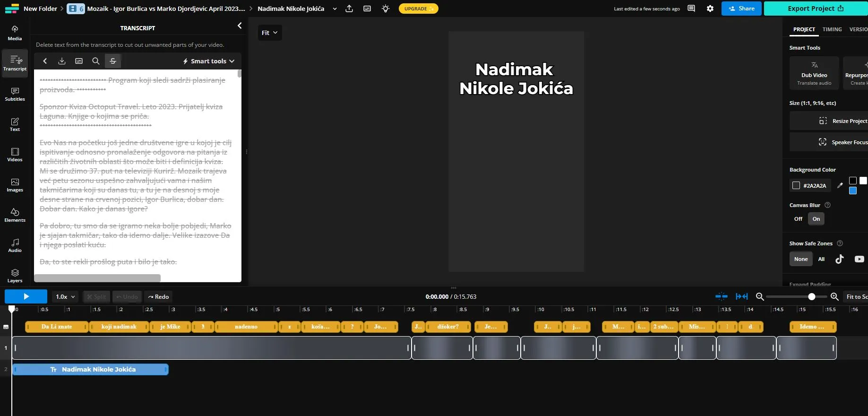The image size is (868, 416).
Task: Select 'džoker?' subtitle clip
Action: pyautogui.click(x=448, y=327)
